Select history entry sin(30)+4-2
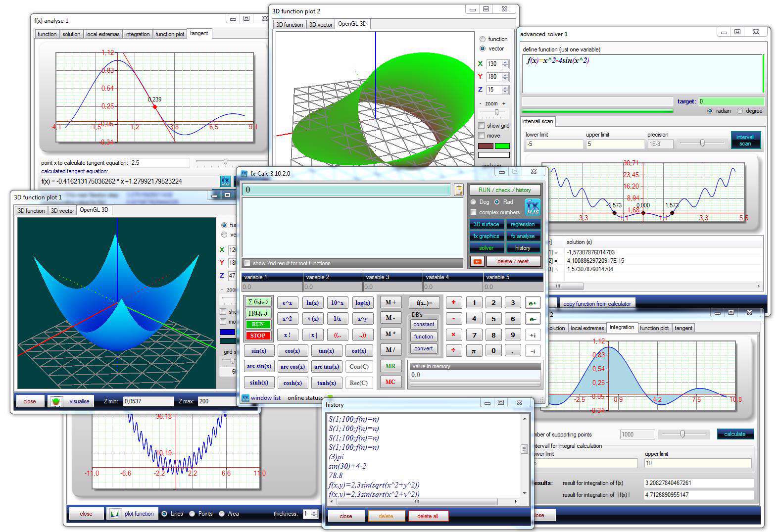The image size is (780, 532). pyautogui.click(x=347, y=466)
